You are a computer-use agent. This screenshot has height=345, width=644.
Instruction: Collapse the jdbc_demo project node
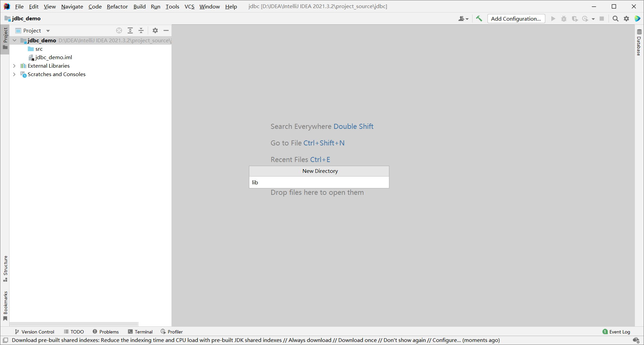pyautogui.click(x=15, y=40)
